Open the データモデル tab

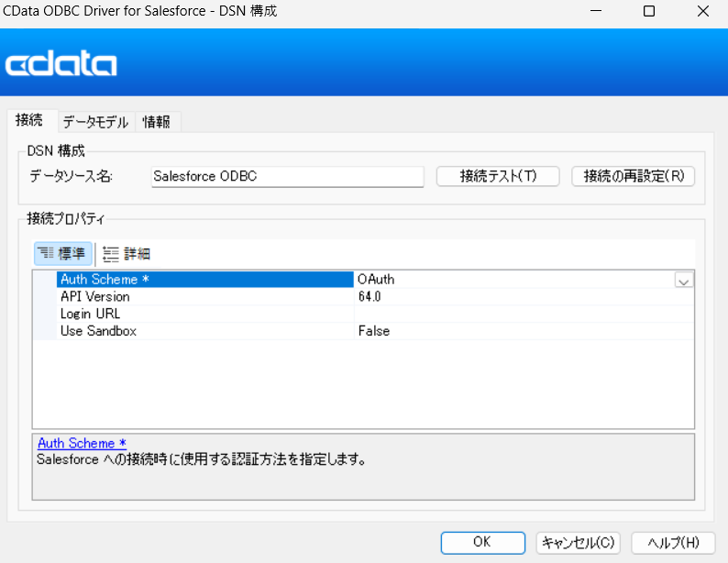[95, 122]
